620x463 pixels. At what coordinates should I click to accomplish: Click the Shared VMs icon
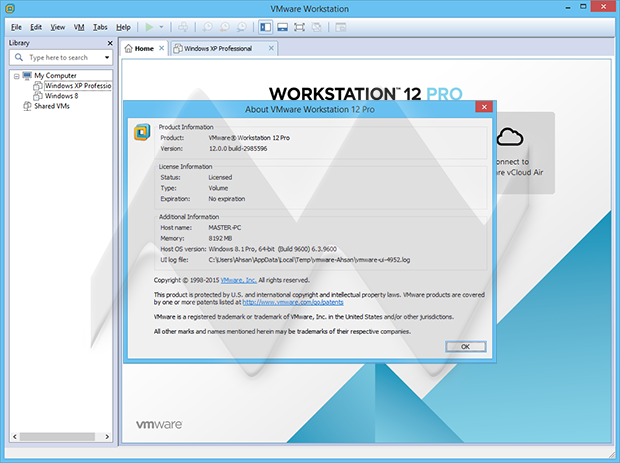click(27, 106)
